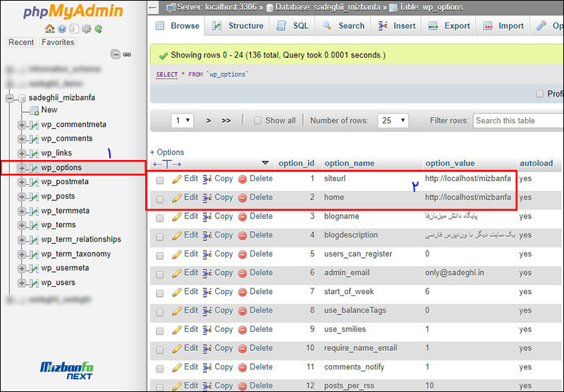The width and height of the screenshot is (564, 392).
Task: Check the row checkbox for admin_email
Action: click(160, 274)
